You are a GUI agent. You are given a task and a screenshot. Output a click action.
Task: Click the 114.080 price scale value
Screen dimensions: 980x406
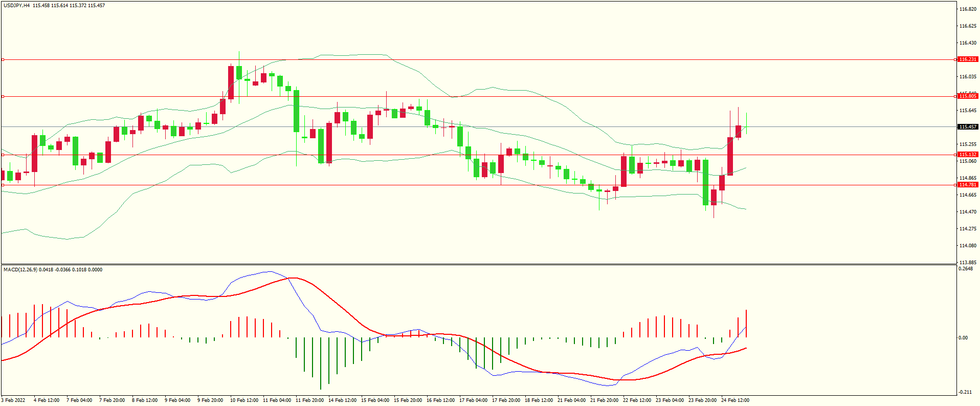point(968,246)
